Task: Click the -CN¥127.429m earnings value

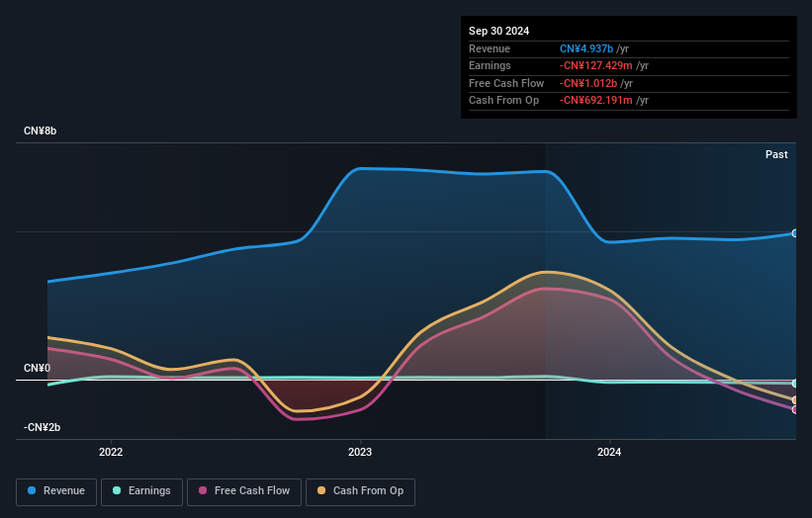Action: (x=595, y=65)
